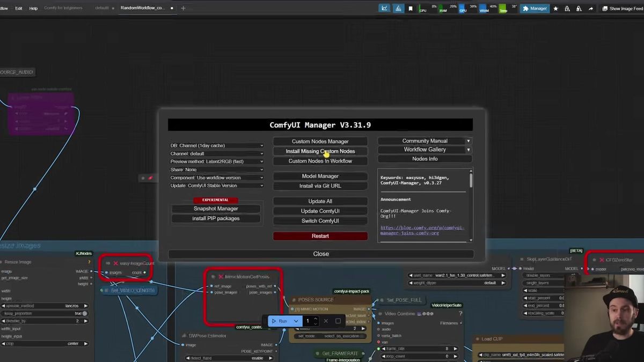Click red X on CFGZeroStar node

(x=602, y=260)
